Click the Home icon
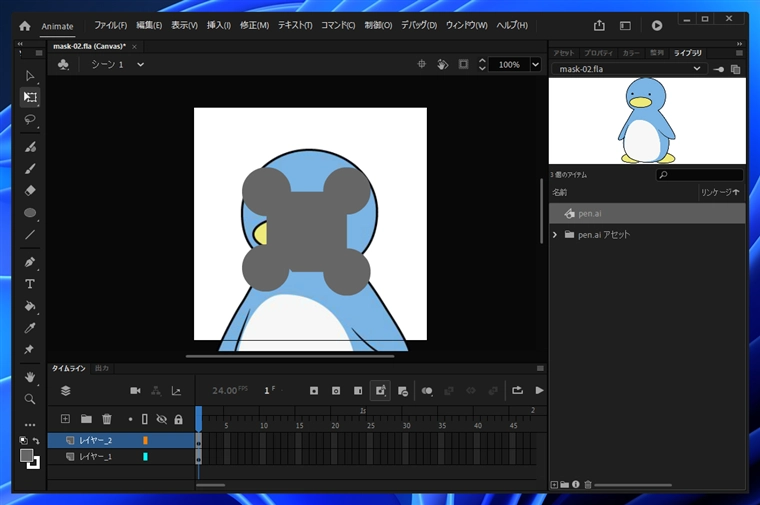This screenshot has width=760, height=505. (25, 26)
